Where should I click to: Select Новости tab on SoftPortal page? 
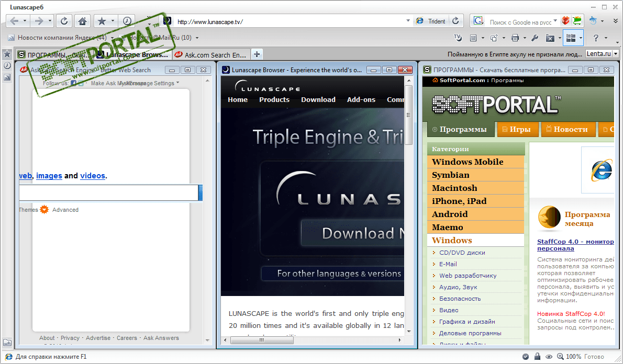pos(568,129)
